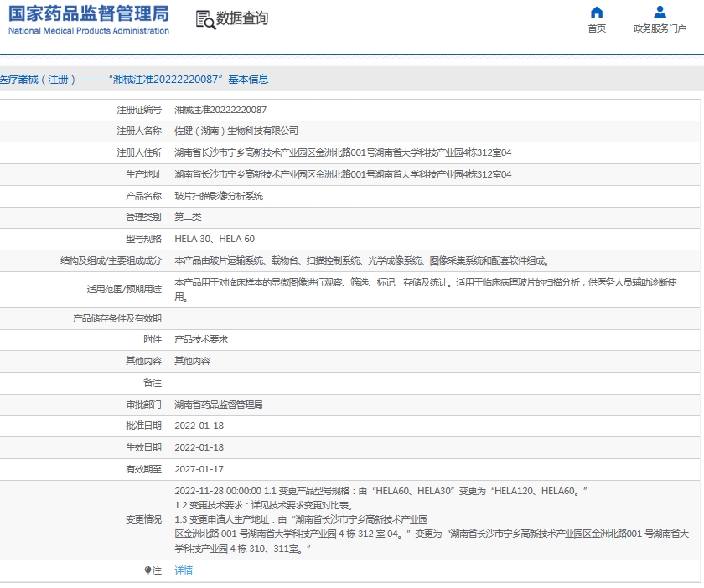
Task: Click the 备注 label
Action: (153, 383)
